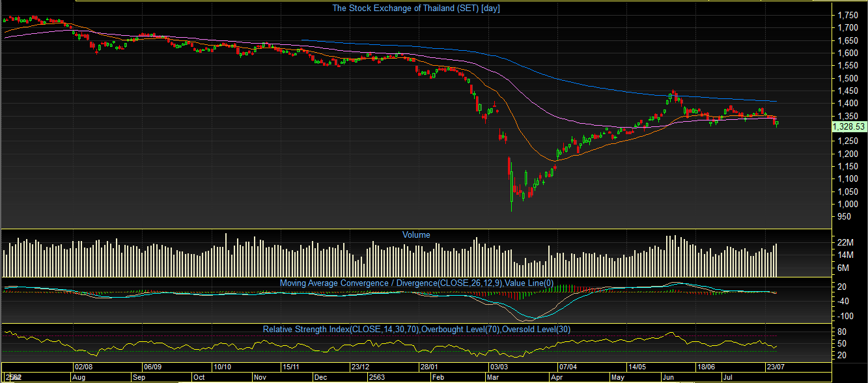Click the Nov month label

[260, 377]
